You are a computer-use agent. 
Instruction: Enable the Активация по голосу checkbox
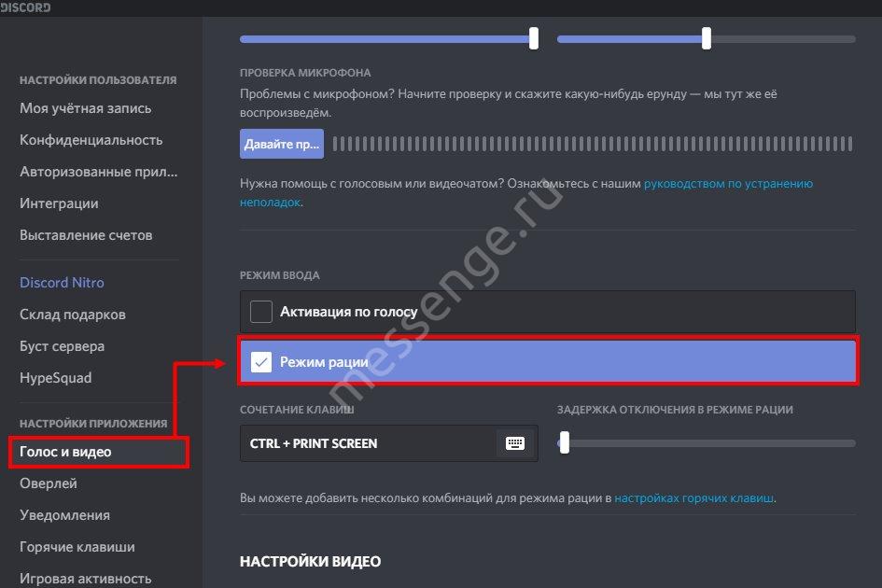(x=261, y=311)
